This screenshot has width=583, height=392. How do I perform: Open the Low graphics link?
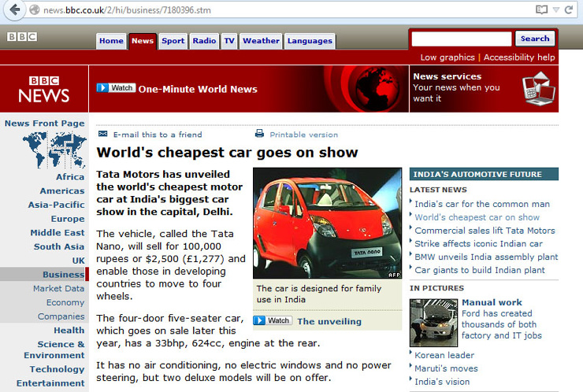(x=447, y=57)
